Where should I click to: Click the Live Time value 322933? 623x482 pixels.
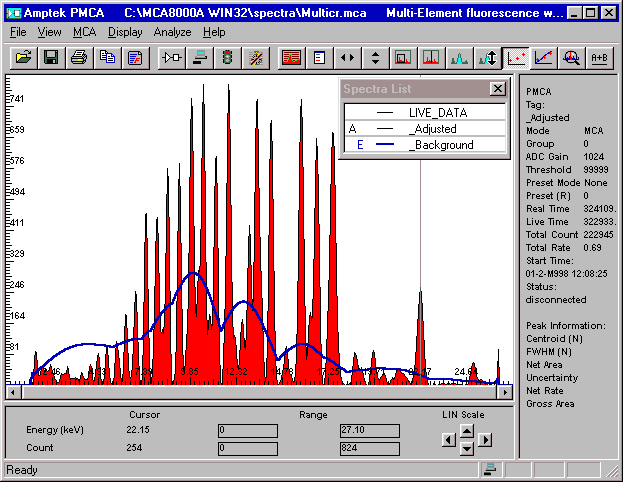599,222
